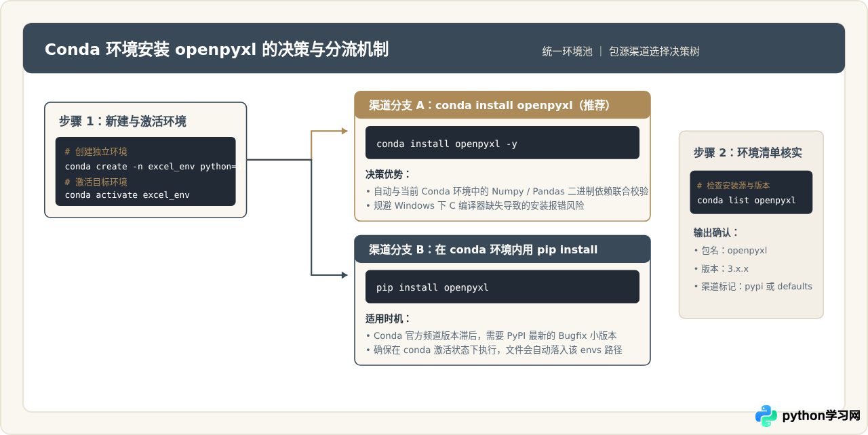
Task: Click the python学习网 watermark text
Action: click(x=821, y=415)
